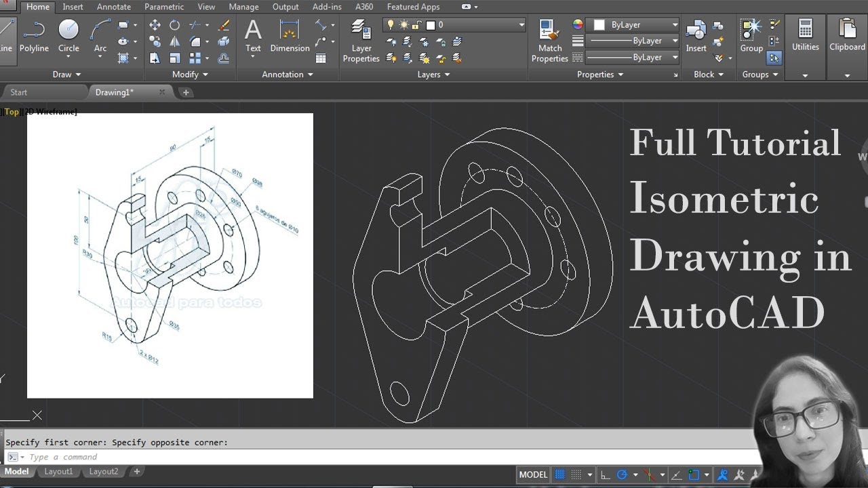
Task: Expand the Annotation panel
Action: tap(288, 75)
